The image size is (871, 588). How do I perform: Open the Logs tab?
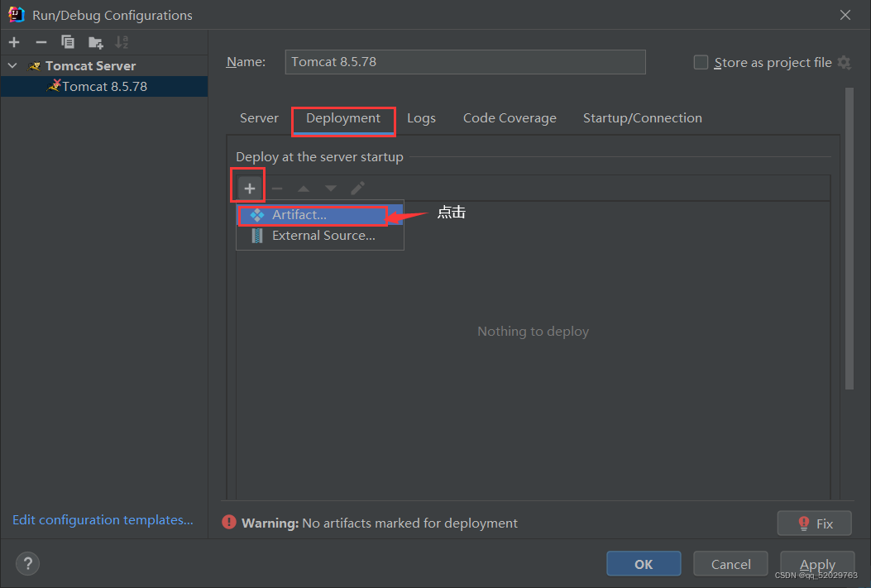click(421, 118)
